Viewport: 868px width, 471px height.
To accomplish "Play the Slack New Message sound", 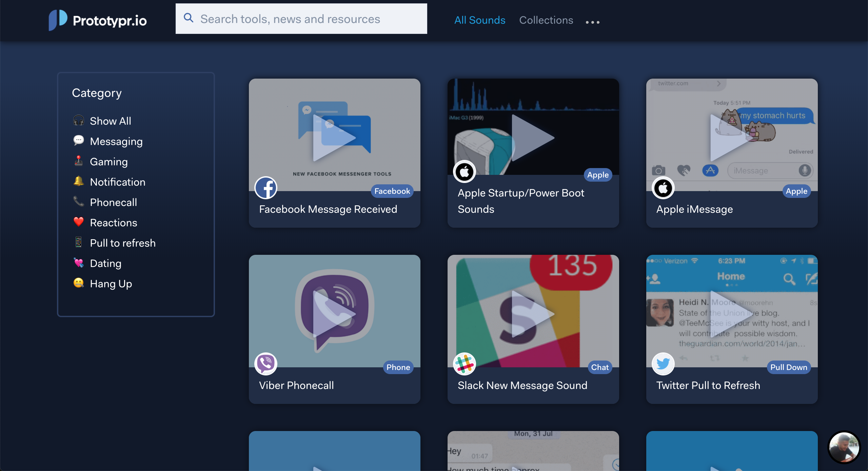I will (x=533, y=314).
